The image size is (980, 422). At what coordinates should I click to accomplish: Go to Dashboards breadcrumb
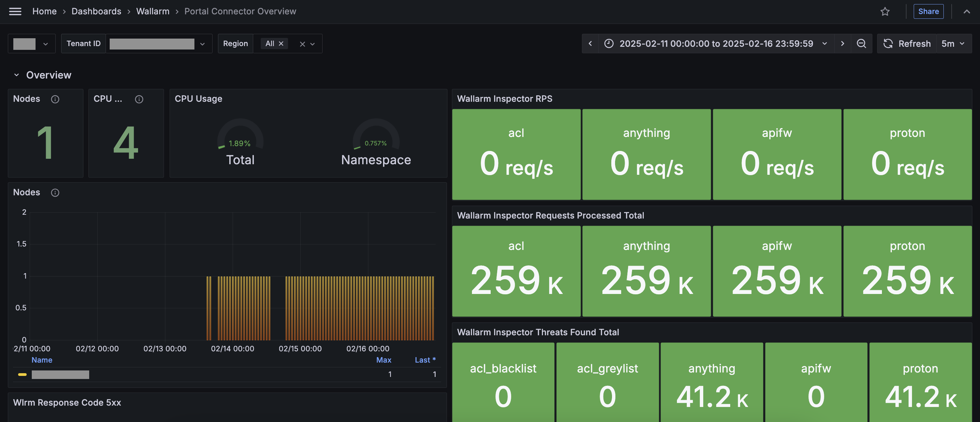point(96,11)
